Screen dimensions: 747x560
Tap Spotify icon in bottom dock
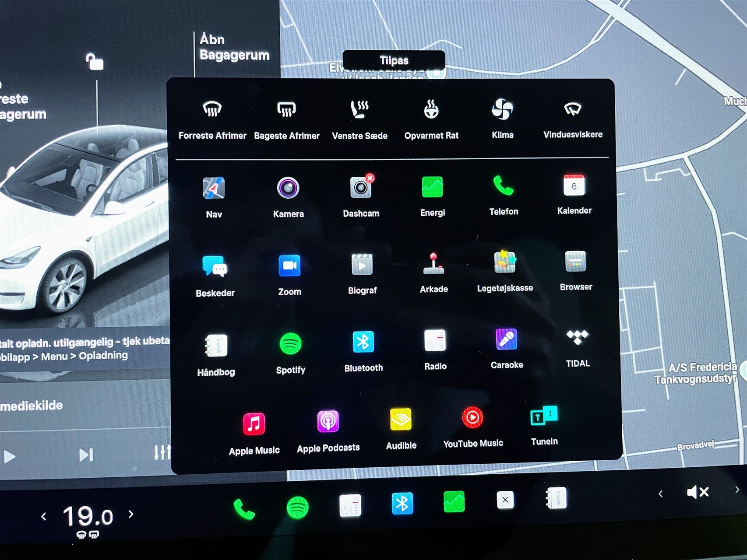[x=297, y=507]
